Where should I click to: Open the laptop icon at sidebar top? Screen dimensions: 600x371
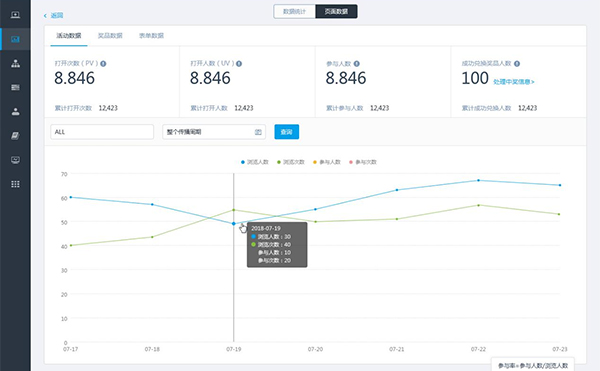[15, 15]
